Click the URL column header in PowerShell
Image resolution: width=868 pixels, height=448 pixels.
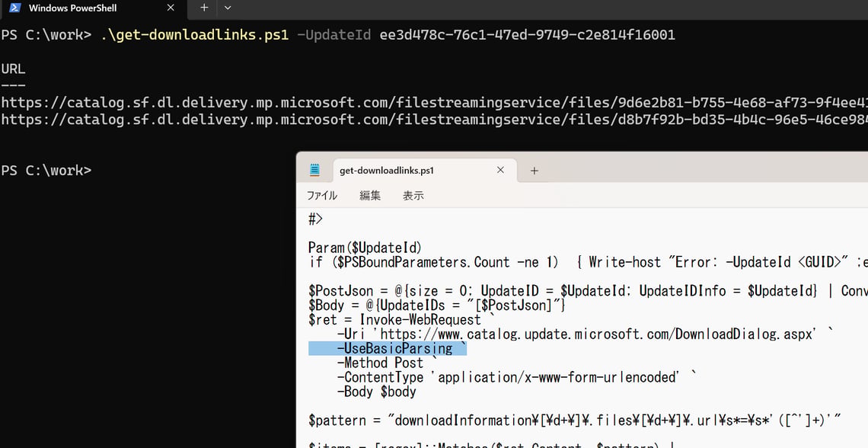pos(13,69)
